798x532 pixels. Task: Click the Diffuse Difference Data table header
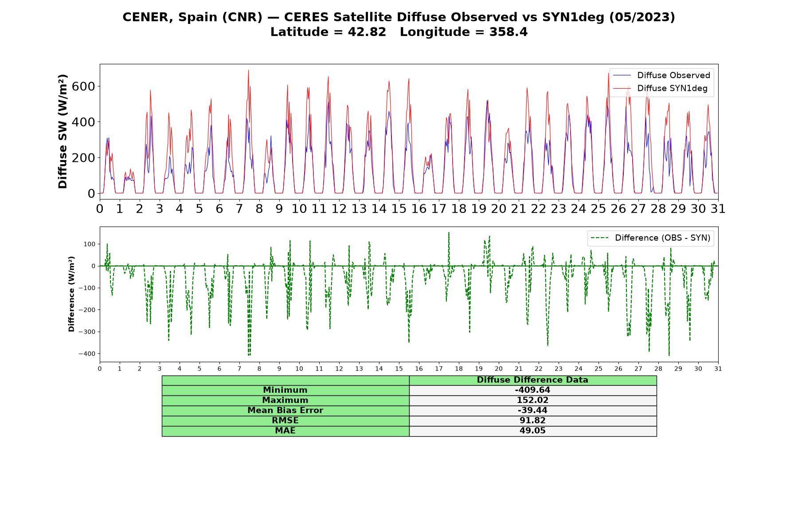point(532,380)
